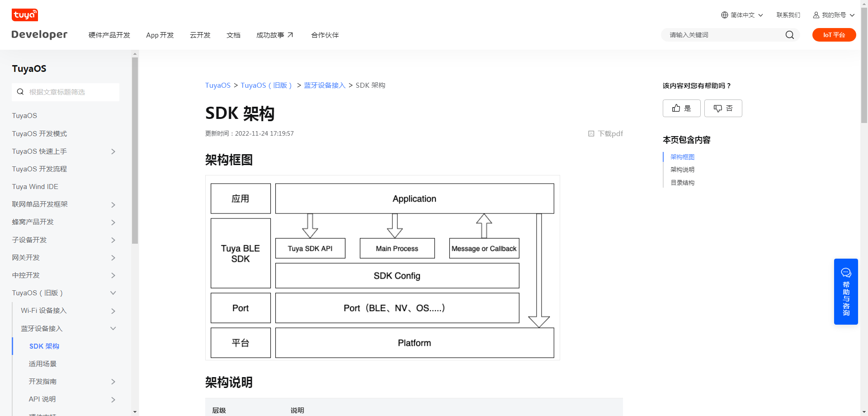Expand TuyaOS 快速上手 section
Viewport: 868px width, 416px height.
click(113, 151)
